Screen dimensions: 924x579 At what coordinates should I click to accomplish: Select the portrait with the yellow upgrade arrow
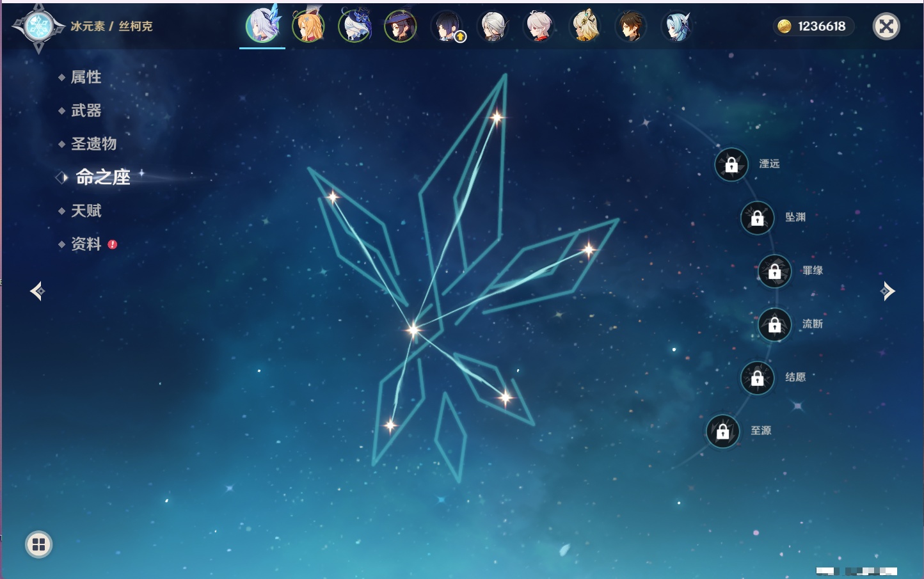coord(447,27)
